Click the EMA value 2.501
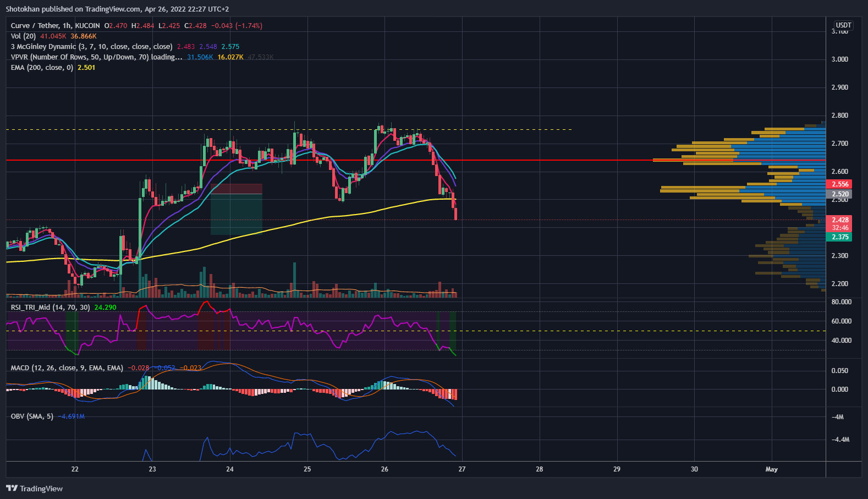The width and height of the screenshot is (868, 499). 86,68
